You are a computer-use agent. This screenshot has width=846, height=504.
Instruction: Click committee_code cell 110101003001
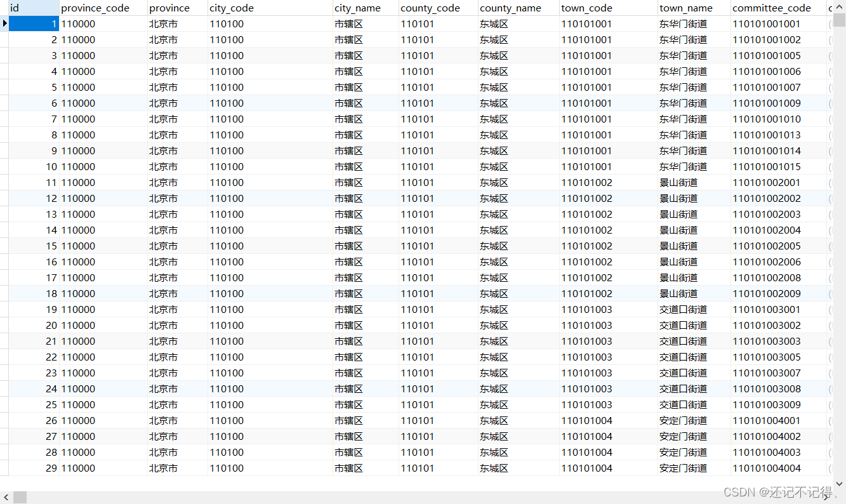pos(779,309)
